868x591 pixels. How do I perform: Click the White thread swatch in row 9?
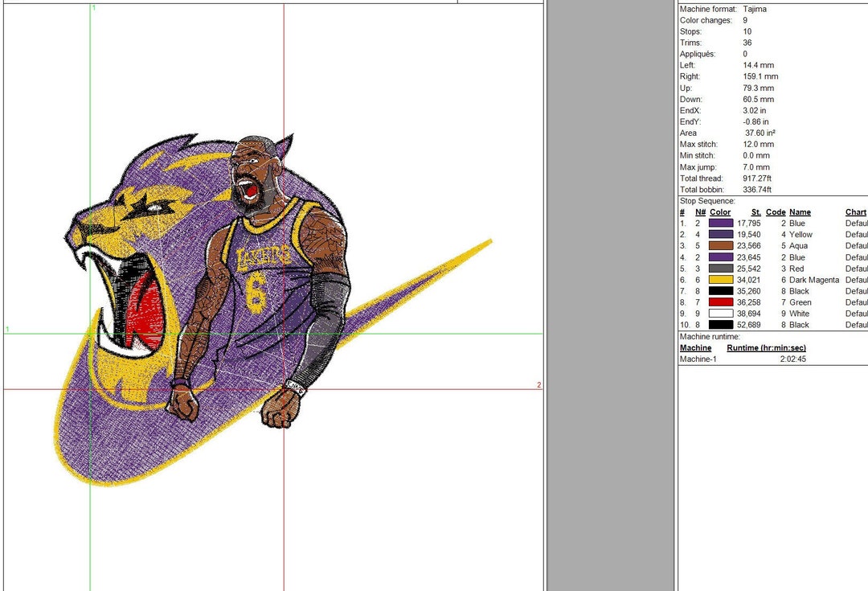pyautogui.click(x=721, y=314)
